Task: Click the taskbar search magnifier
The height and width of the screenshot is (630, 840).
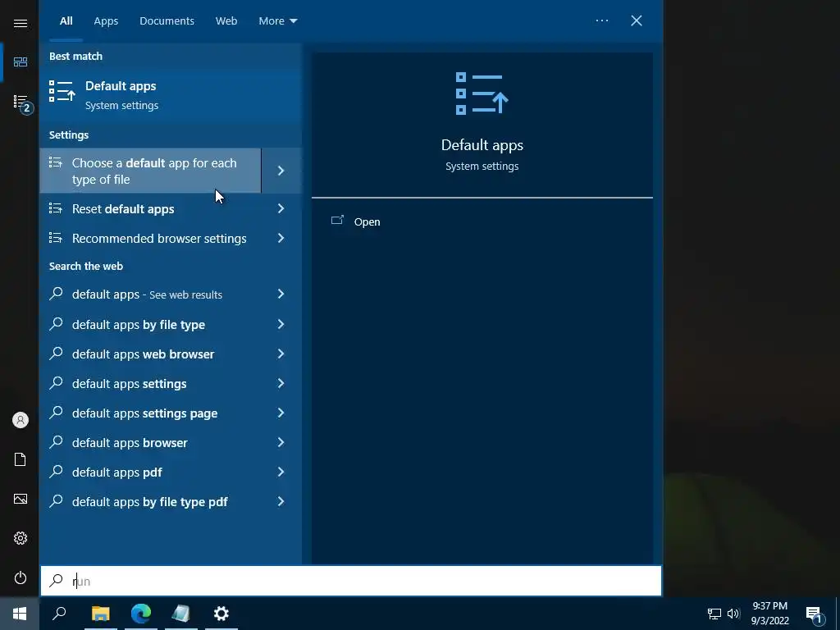Action: (x=59, y=614)
